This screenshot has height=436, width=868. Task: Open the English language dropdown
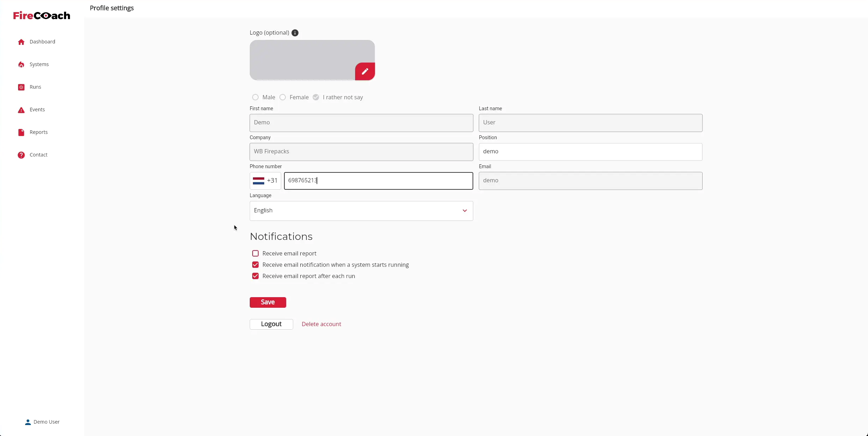pos(361,211)
